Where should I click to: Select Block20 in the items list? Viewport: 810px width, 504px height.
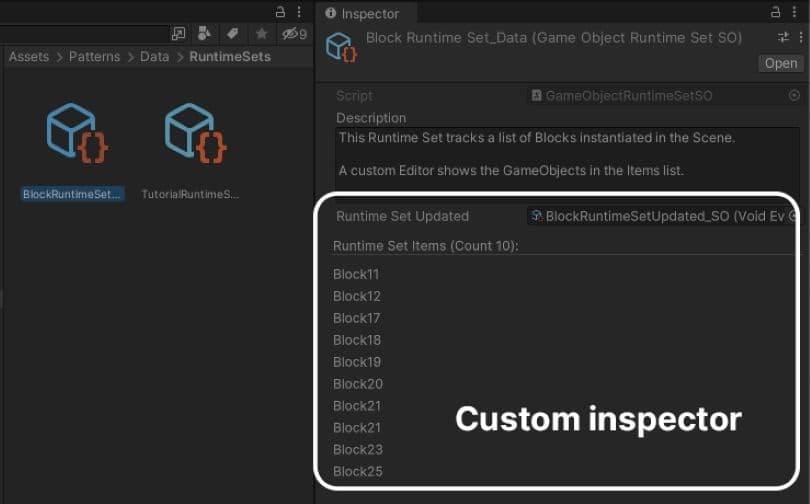coord(358,384)
